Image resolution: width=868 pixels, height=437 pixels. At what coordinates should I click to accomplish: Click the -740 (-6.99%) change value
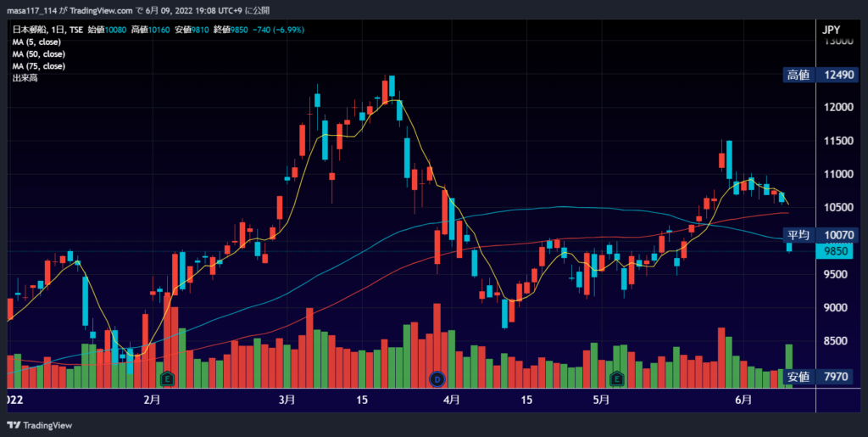(278, 30)
